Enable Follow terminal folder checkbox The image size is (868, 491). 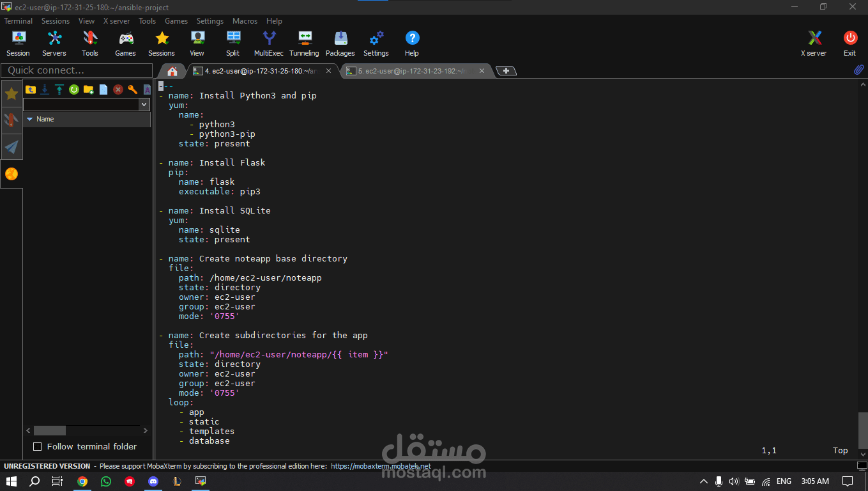coord(37,447)
